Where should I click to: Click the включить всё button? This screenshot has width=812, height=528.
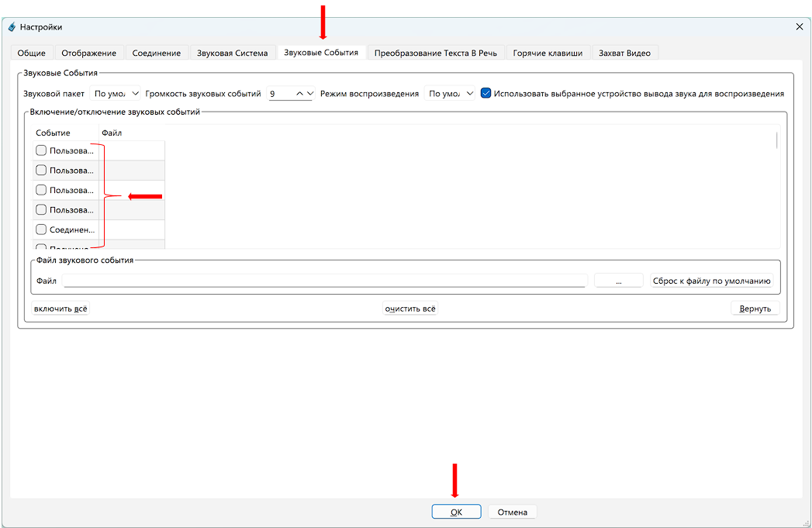60,309
